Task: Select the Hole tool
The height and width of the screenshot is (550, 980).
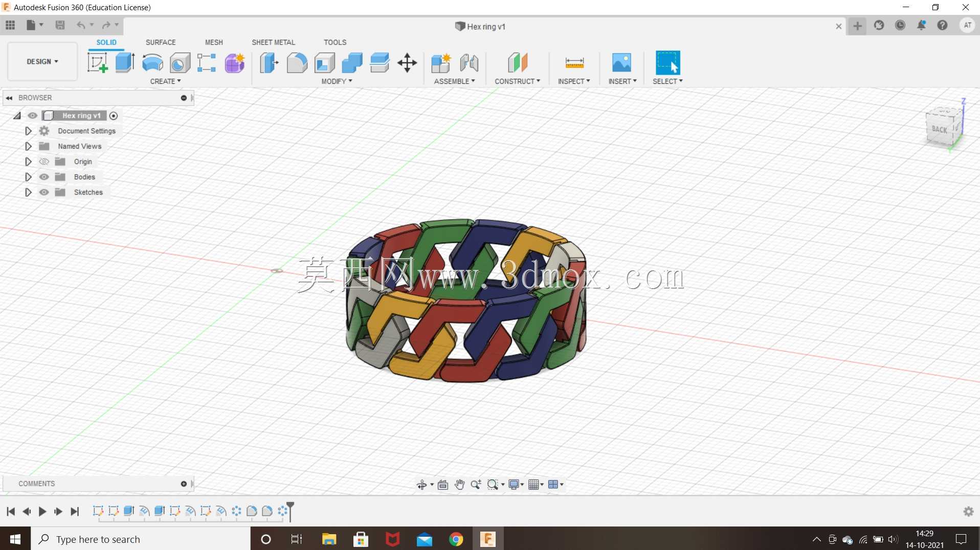Action: [180, 63]
